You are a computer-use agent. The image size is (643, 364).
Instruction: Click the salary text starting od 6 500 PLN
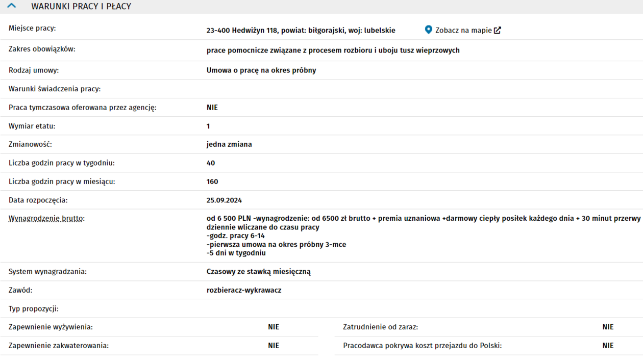coord(423,218)
